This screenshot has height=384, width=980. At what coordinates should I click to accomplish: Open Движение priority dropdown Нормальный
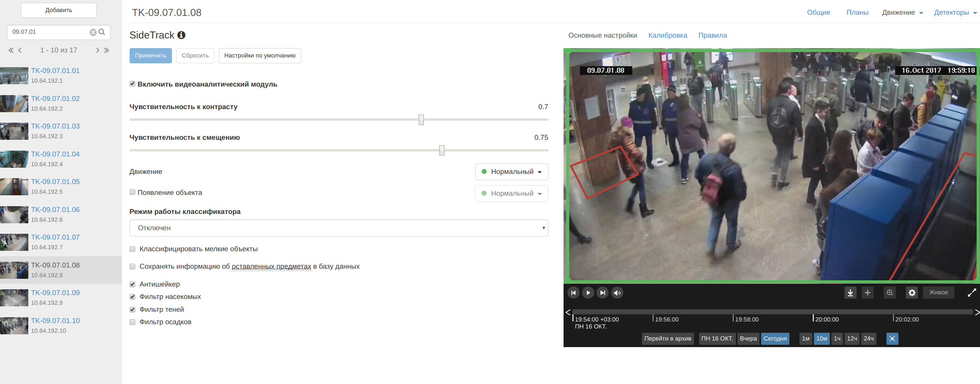click(511, 172)
